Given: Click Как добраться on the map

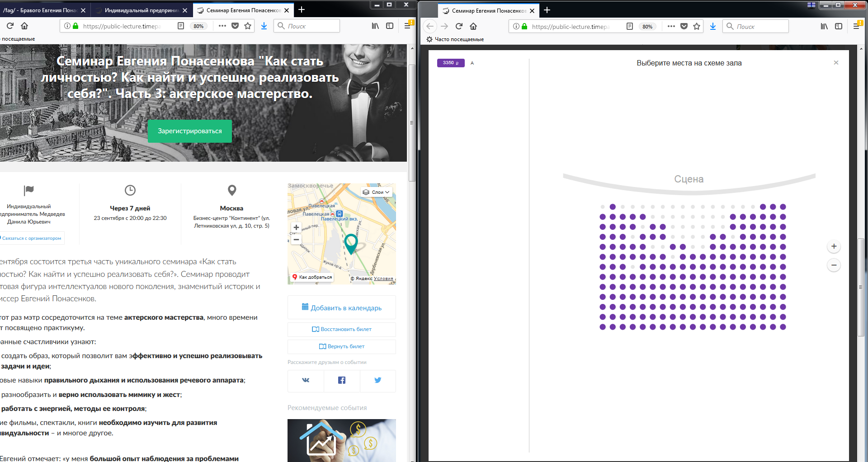Looking at the screenshot, I should coord(312,277).
